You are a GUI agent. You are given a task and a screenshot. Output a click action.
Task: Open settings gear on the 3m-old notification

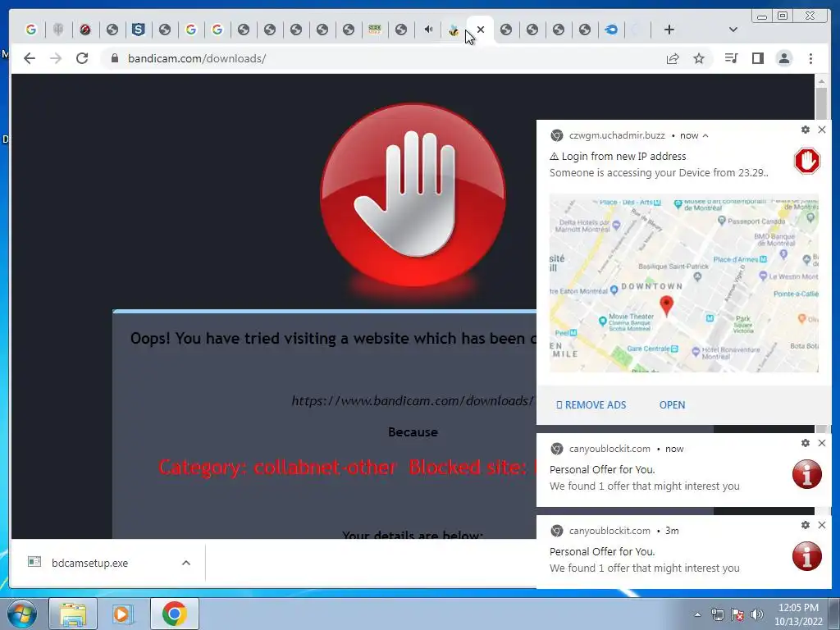click(806, 525)
